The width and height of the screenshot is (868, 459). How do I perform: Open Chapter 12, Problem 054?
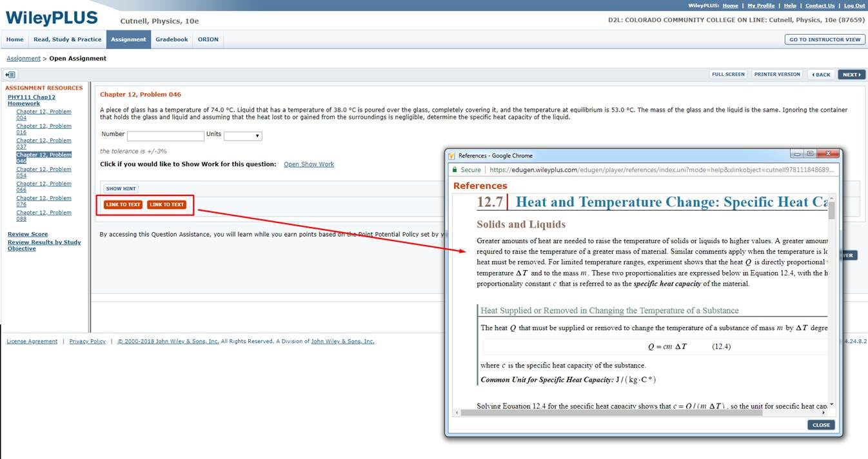pos(44,172)
